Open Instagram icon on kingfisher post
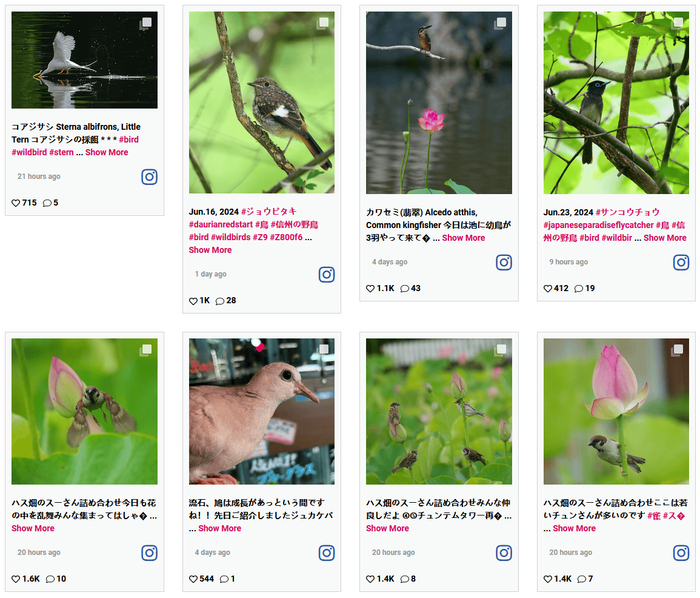700x598 pixels. coord(504,262)
